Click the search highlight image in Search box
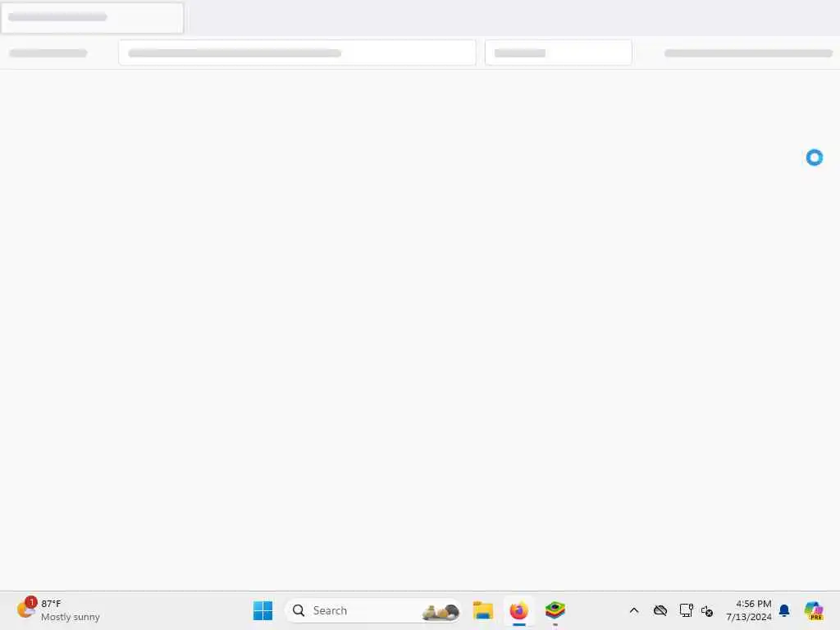 pyautogui.click(x=441, y=610)
